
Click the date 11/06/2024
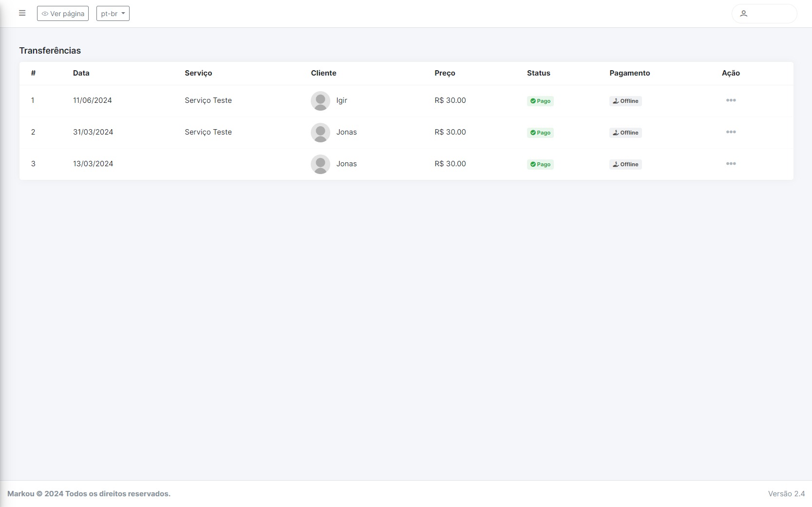93,100
